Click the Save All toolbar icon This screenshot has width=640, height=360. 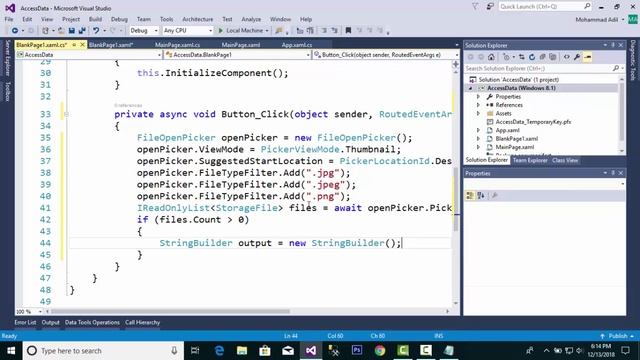tap(82, 31)
